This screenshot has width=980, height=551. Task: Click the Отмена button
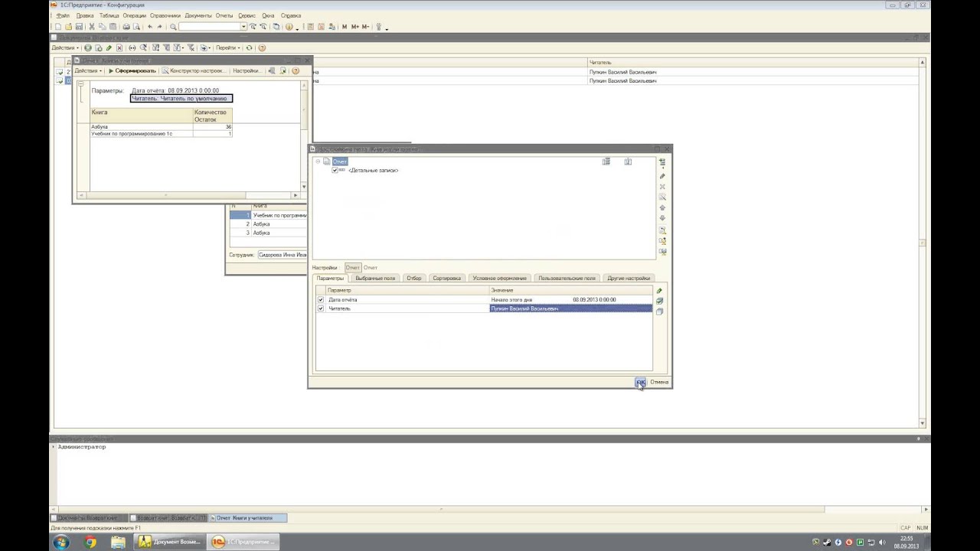(659, 382)
